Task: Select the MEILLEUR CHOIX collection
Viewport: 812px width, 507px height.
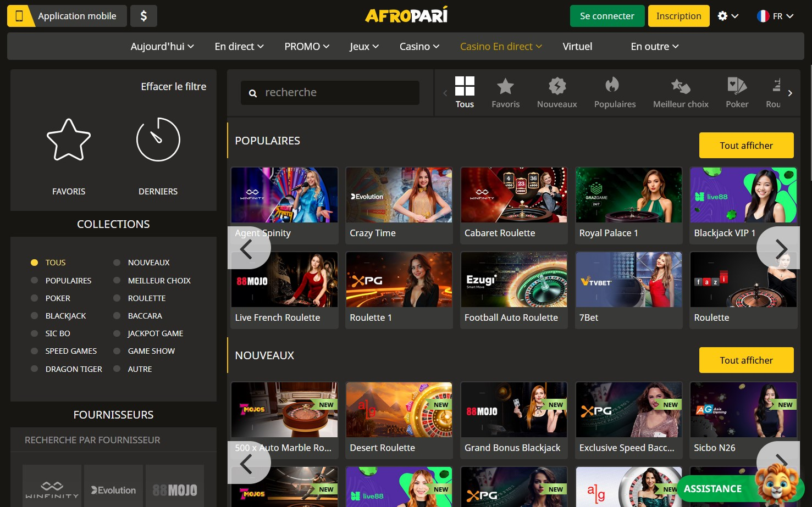Action: click(x=159, y=281)
